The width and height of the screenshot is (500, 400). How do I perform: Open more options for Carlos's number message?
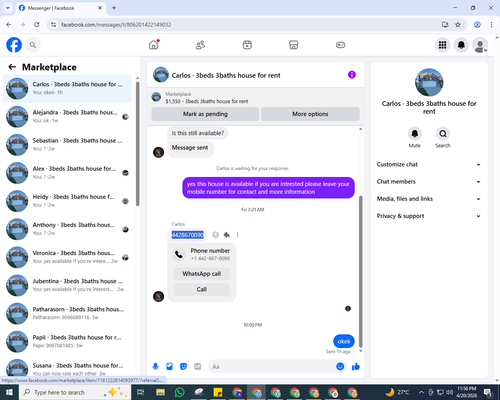coord(237,235)
